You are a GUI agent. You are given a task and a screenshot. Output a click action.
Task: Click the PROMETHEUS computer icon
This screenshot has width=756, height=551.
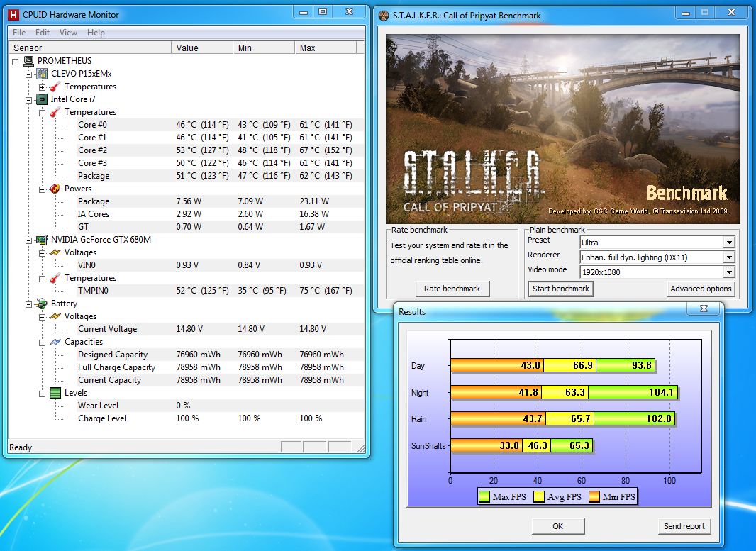click(x=28, y=61)
